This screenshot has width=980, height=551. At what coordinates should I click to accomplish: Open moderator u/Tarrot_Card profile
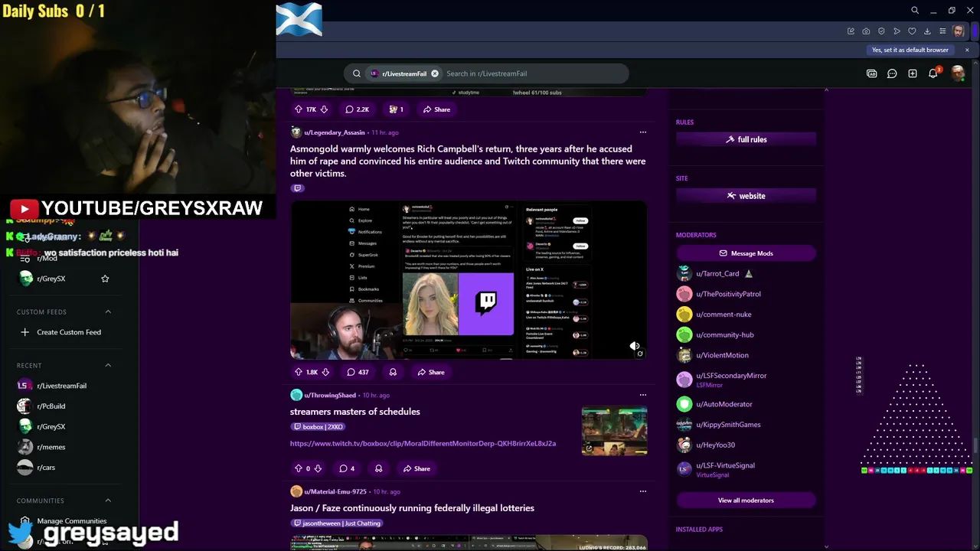[x=717, y=273]
